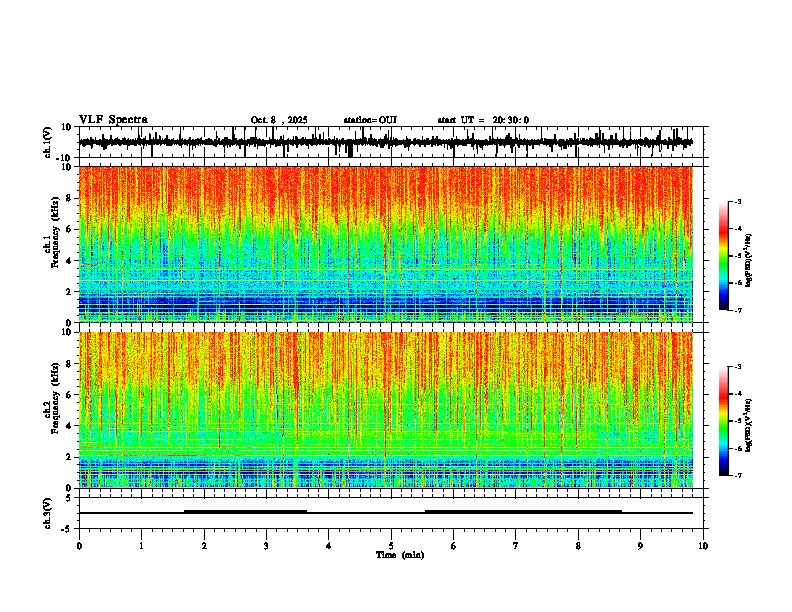
Task: Click inside the ch.1 spectrogram panel
Action: [x=386, y=244]
